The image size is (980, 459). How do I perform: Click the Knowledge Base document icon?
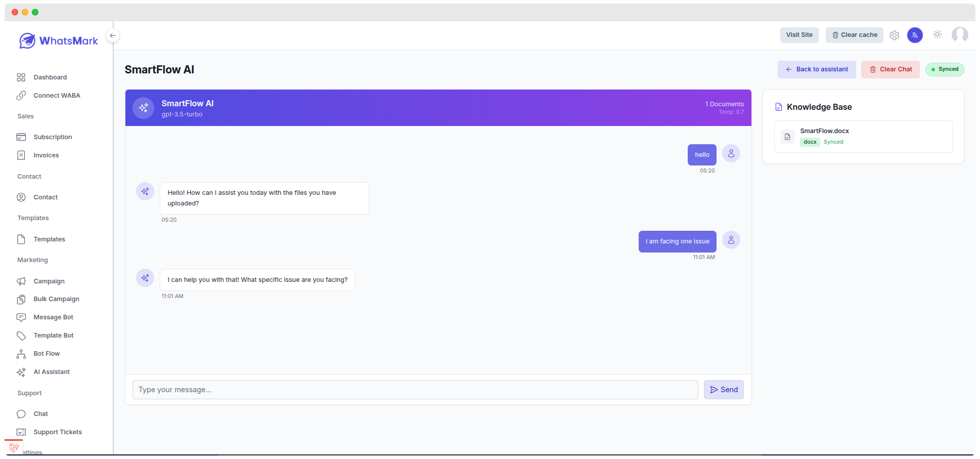779,107
